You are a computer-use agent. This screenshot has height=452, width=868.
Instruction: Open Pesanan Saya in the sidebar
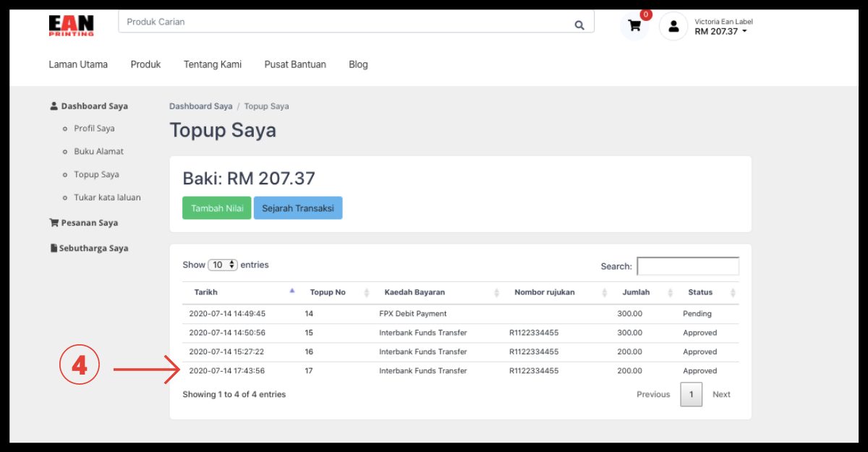click(89, 223)
